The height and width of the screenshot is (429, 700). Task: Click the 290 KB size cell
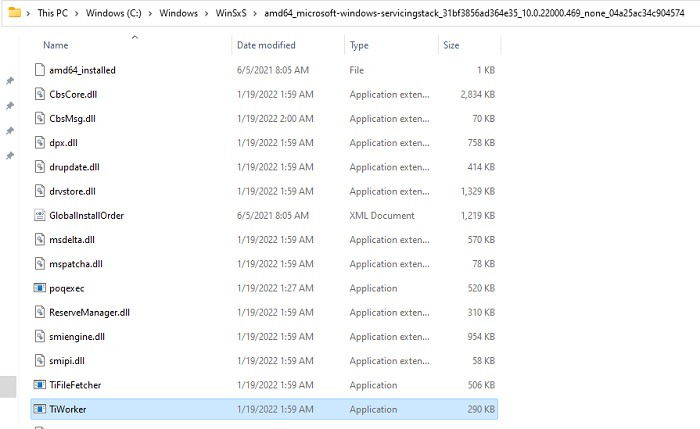click(x=481, y=409)
